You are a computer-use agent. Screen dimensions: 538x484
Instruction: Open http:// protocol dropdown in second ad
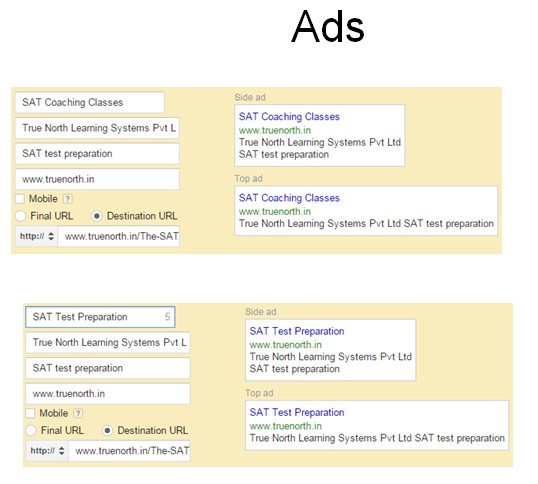[47, 450]
